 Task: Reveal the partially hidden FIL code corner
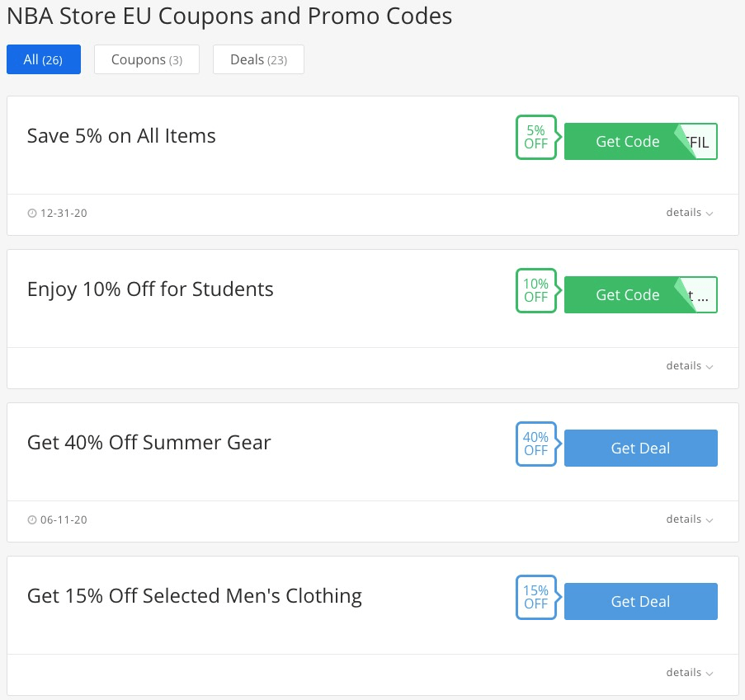[x=700, y=142]
